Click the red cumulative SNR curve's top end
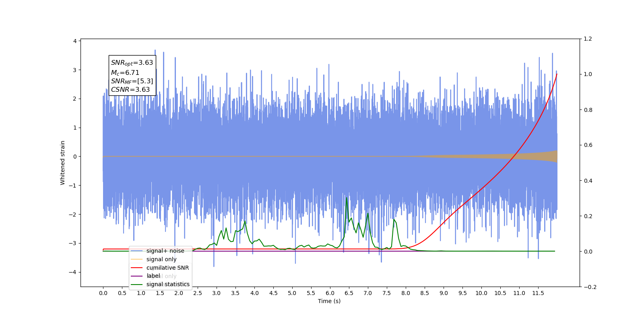The image size is (644, 322). tap(557, 74)
